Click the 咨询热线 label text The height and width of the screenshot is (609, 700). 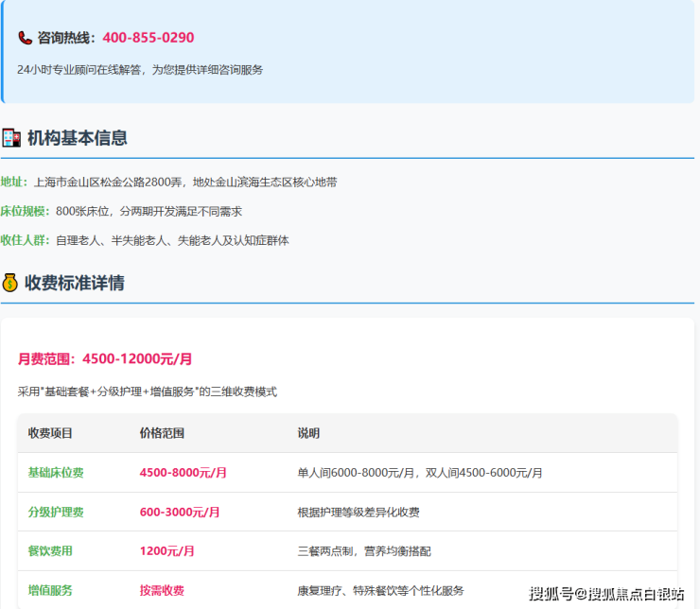[66, 39]
